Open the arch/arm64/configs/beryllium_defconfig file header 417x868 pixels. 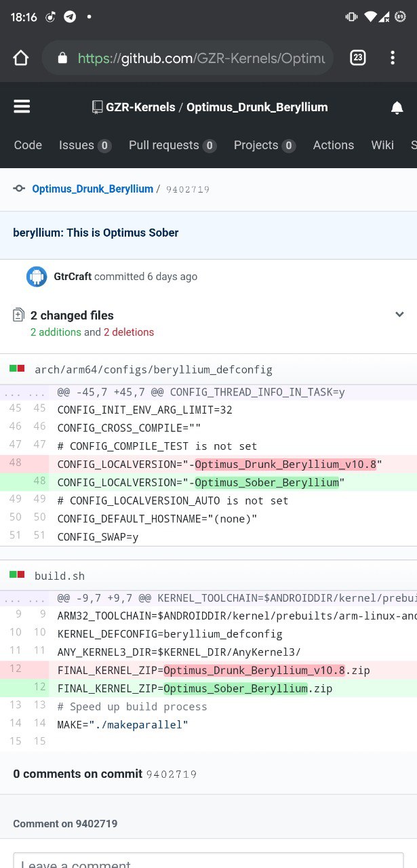coord(153,370)
